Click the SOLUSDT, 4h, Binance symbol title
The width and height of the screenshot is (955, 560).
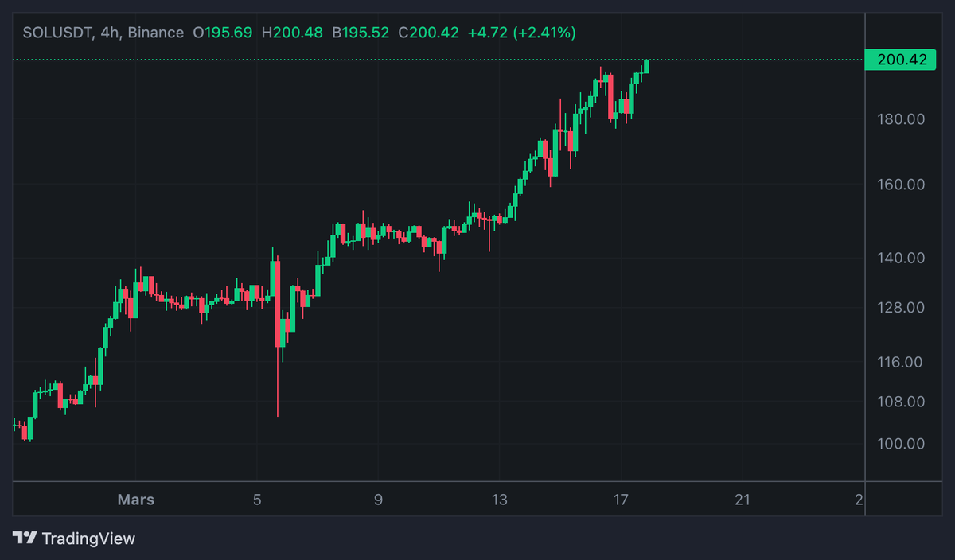pyautogui.click(x=103, y=33)
